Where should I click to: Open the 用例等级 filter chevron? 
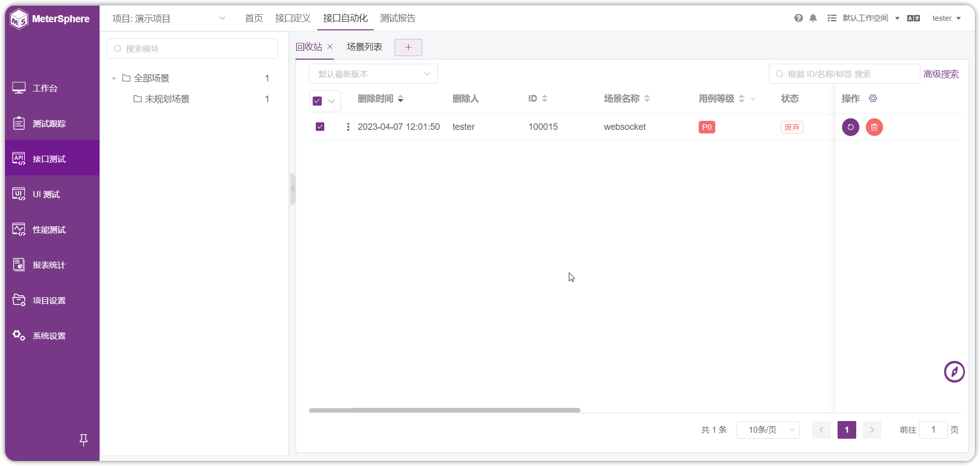[x=753, y=99]
